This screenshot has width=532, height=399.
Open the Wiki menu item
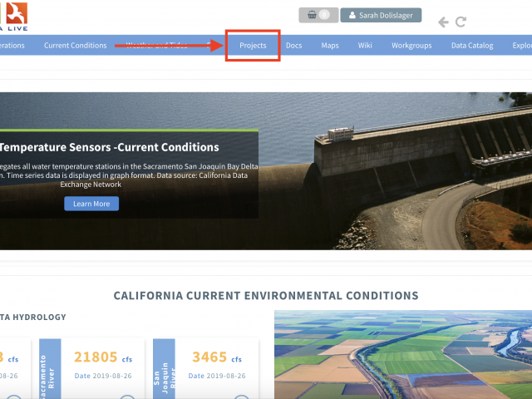coord(365,46)
